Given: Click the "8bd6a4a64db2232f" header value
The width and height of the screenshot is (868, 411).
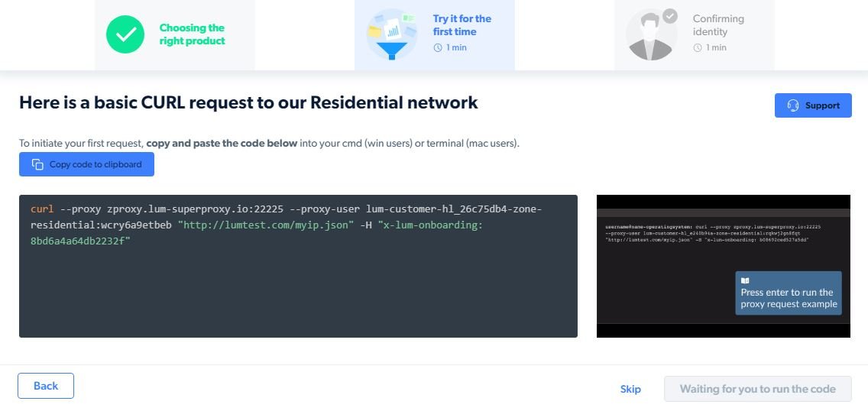Looking at the screenshot, I should click(81, 241).
